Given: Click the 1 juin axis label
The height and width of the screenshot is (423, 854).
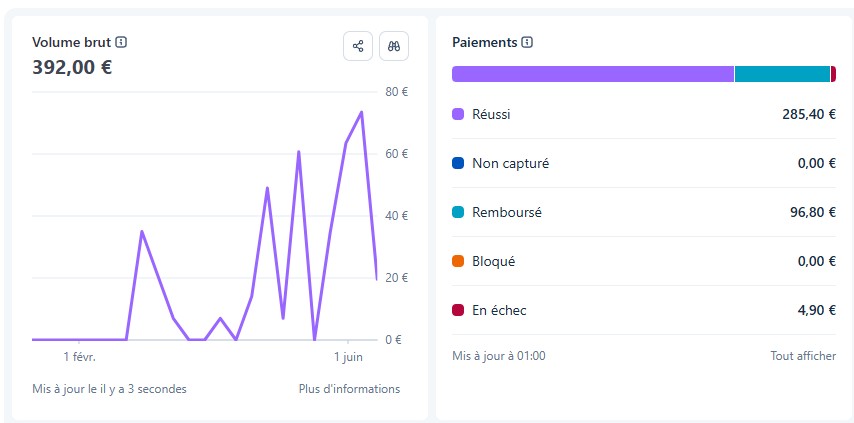Looking at the screenshot, I should pyautogui.click(x=348, y=357).
